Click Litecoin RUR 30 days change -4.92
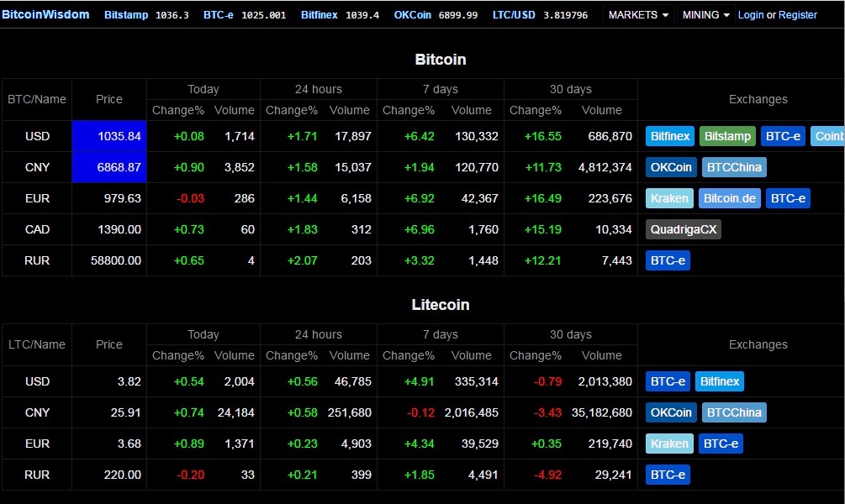The width and height of the screenshot is (845, 504). 547,475
